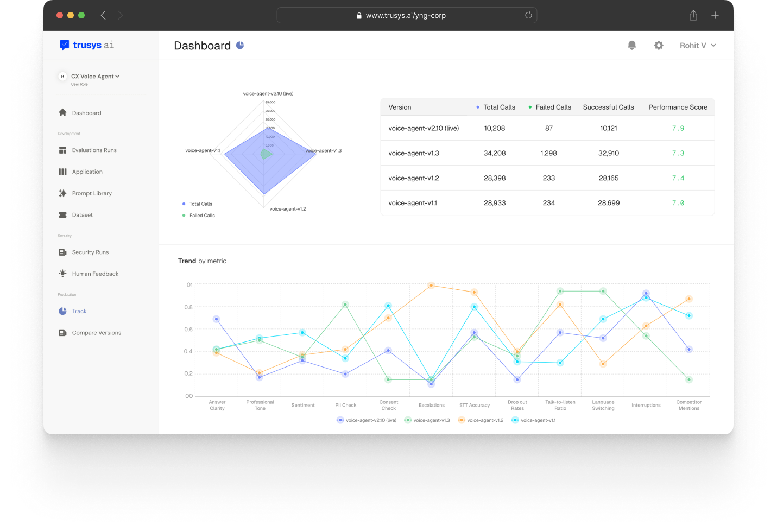Click browser share icon
Image resolution: width=777 pixels, height=532 pixels.
(693, 15)
